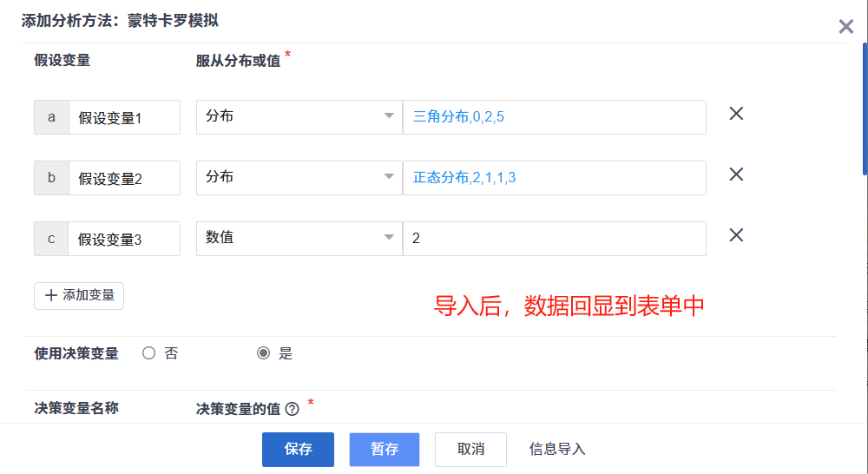Viewport: 868px width, 474px height.
Task: Select the 是 radio for 使用决策变量
Action: coord(264,353)
